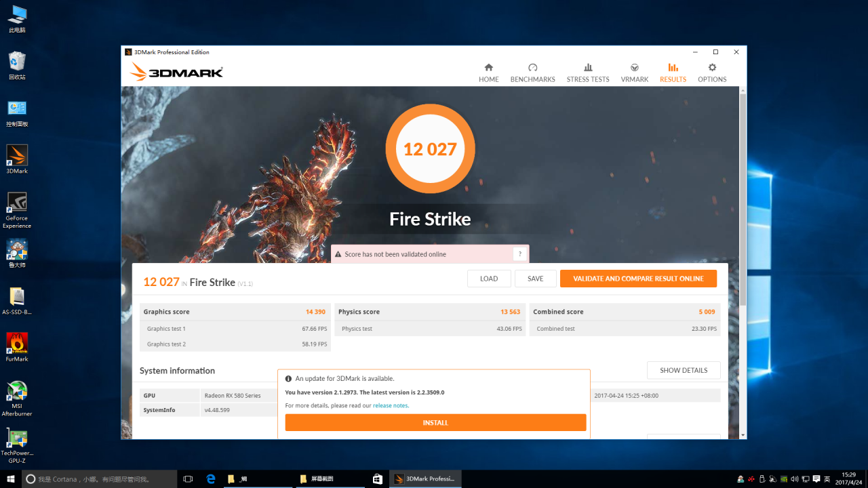Click the info icon in update notice
This screenshot has width=868, height=488.
(288, 379)
